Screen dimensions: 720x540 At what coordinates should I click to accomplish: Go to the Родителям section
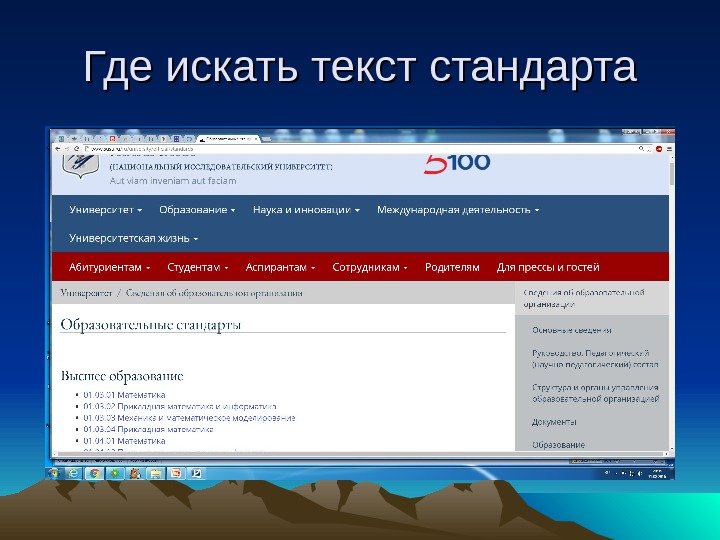click(452, 267)
